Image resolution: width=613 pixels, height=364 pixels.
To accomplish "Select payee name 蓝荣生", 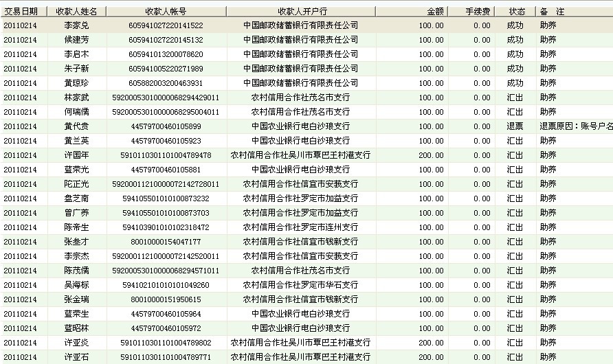I will pos(77,314).
